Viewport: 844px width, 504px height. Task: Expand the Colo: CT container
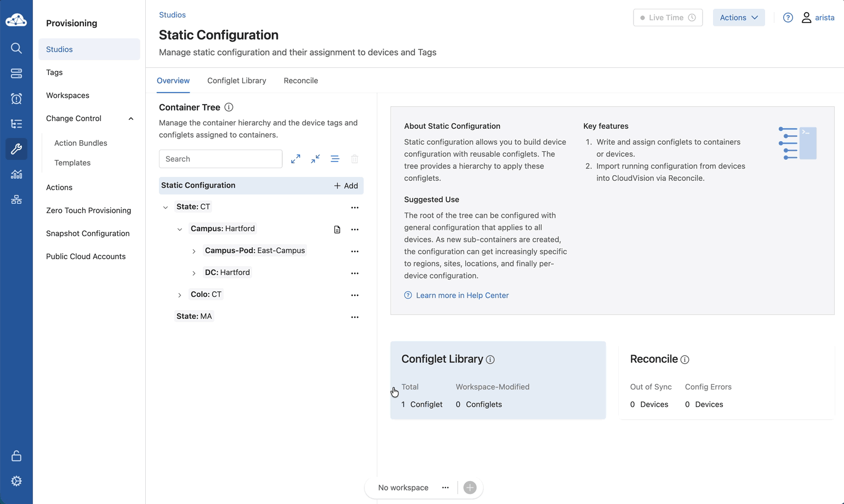pos(180,295)
